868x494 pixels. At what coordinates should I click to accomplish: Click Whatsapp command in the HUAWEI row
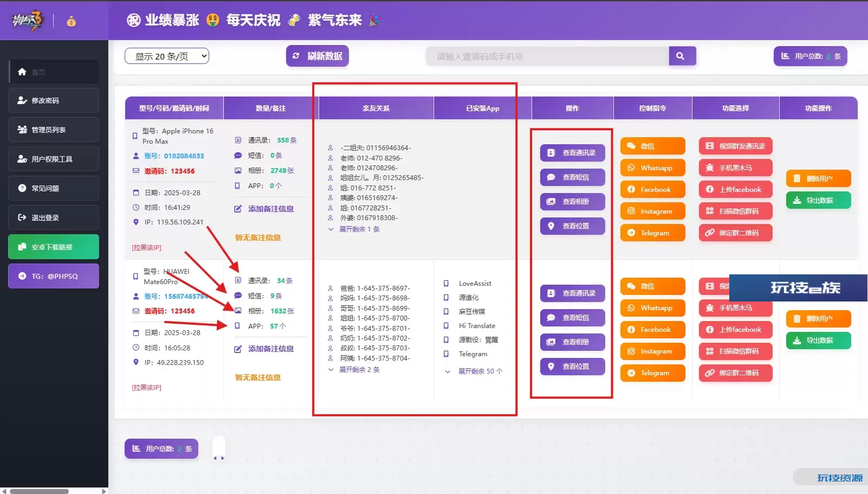point(652,308)
